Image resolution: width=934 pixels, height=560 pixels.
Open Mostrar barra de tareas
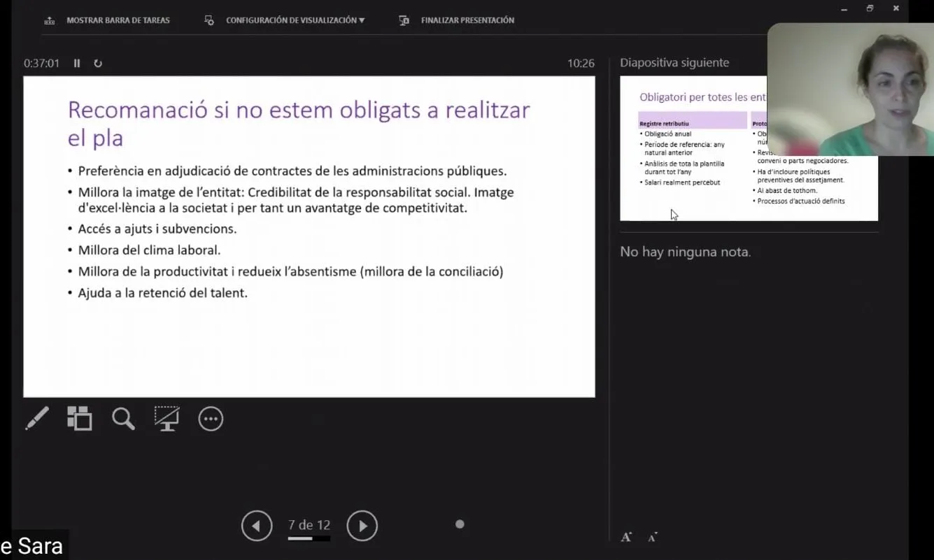[118, 20]
